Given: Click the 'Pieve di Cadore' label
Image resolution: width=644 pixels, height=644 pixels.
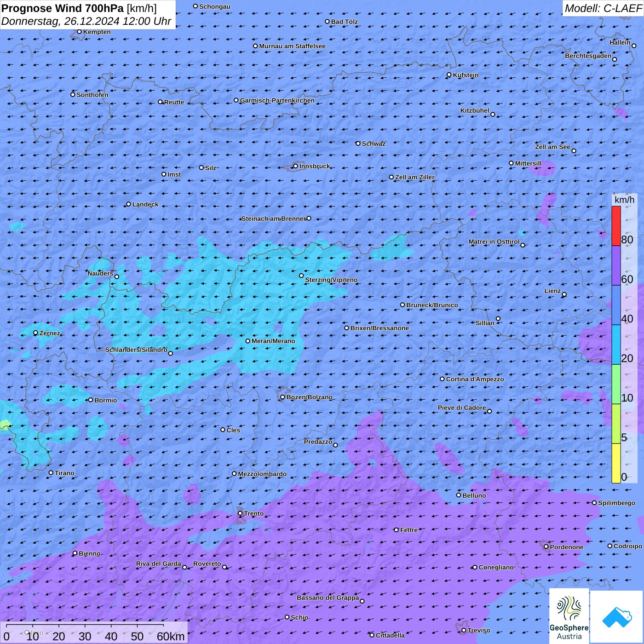Looking at the screenshot, I should (462, 408).
